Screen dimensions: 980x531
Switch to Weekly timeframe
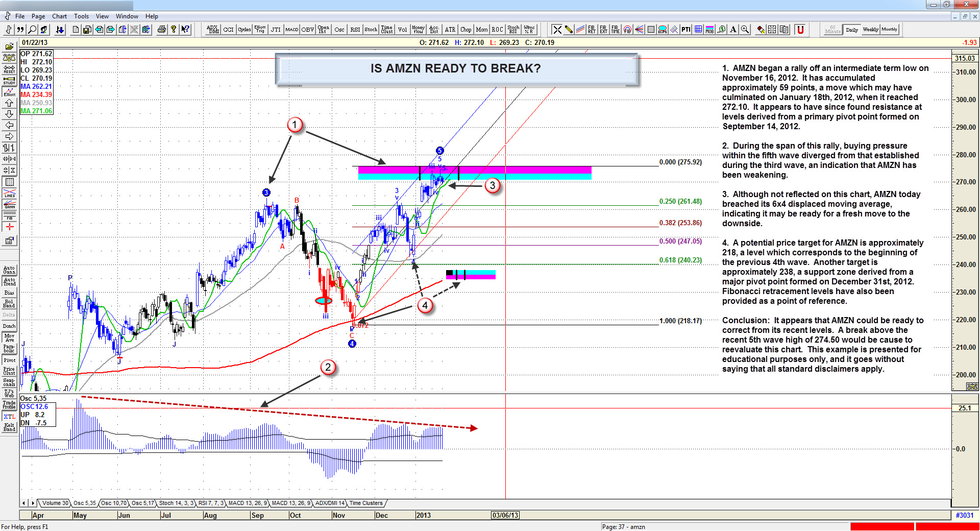coord(870,30)
